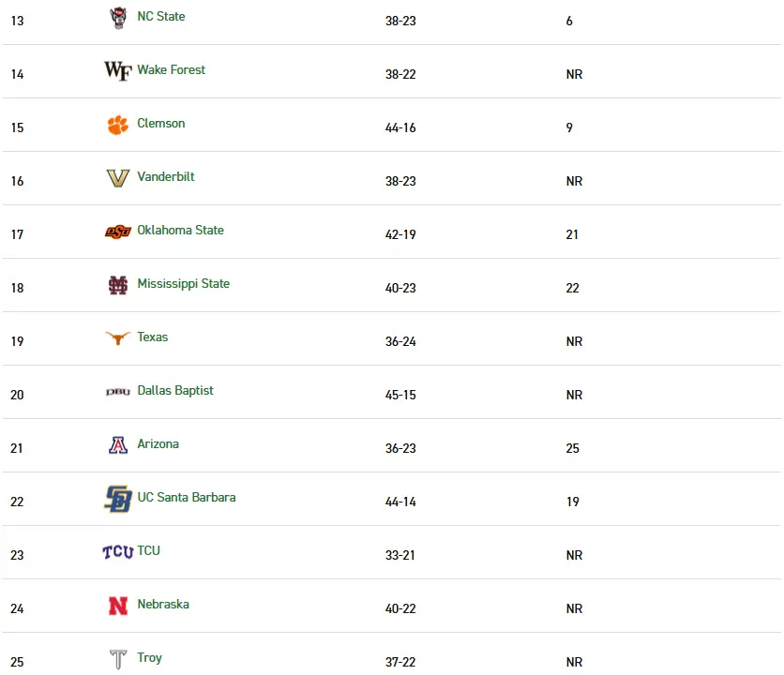784x675 pixels.
Task: Select the Nebraska team name link
Action: tap(163, 604)
